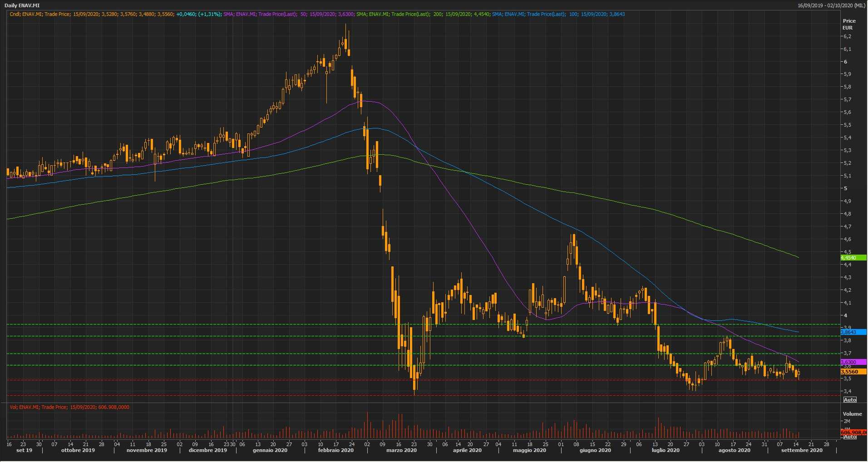Click giugno 2020 on the time axis

click(x=595, y=451)
